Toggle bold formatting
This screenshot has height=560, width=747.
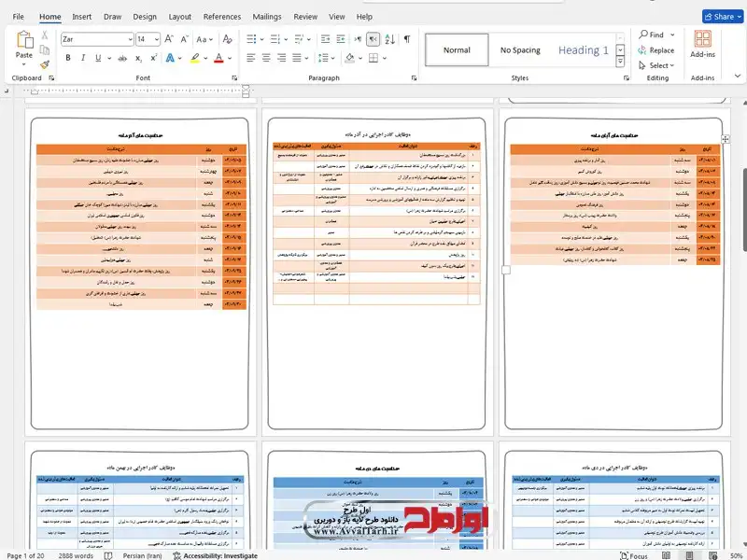pos(68,58)
